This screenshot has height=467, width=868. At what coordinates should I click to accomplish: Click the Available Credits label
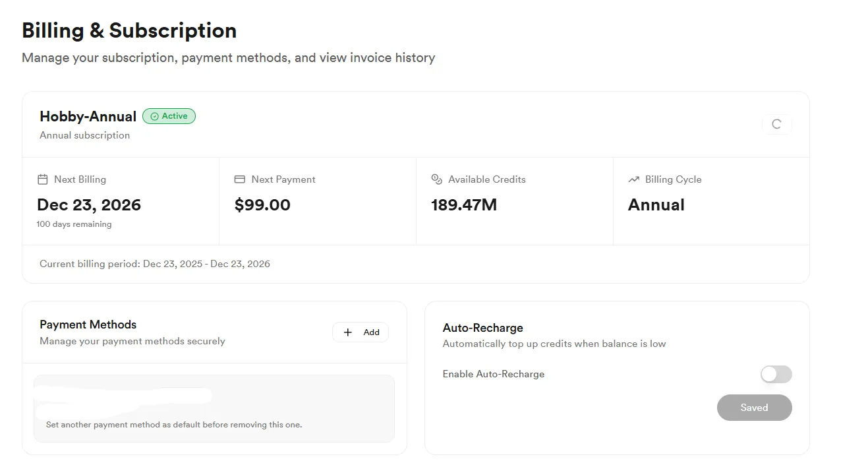pos(487,179)
